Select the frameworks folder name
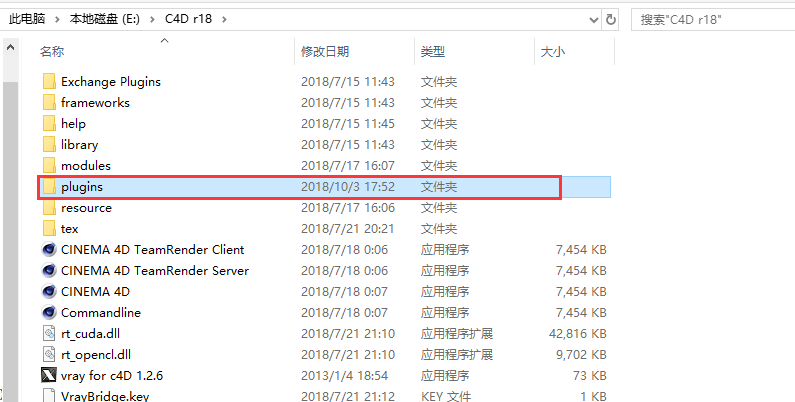 95,102
